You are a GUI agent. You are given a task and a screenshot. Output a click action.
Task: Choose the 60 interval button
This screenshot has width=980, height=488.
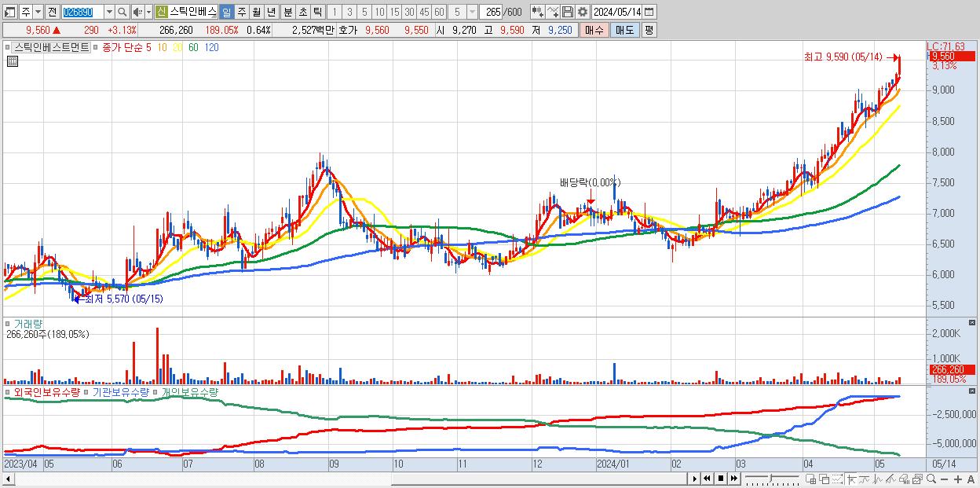[439, 12]
